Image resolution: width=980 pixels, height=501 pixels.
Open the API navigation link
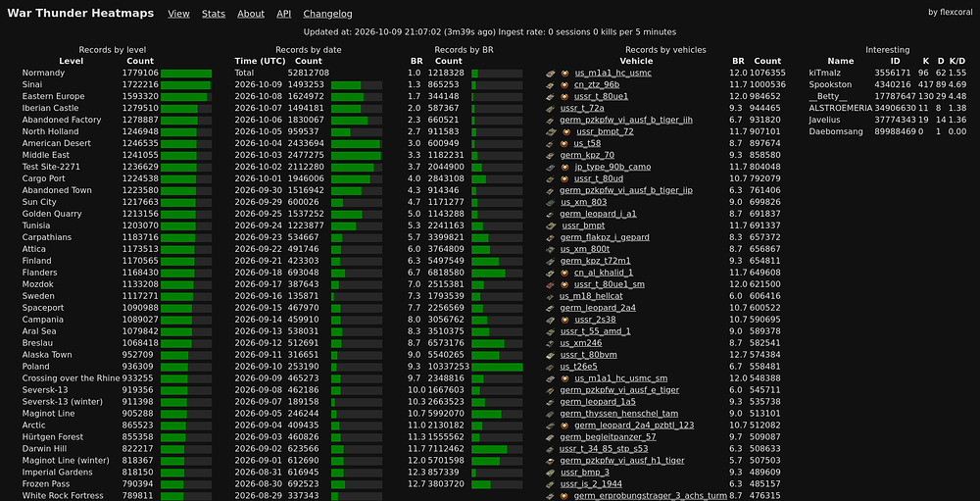284,14
